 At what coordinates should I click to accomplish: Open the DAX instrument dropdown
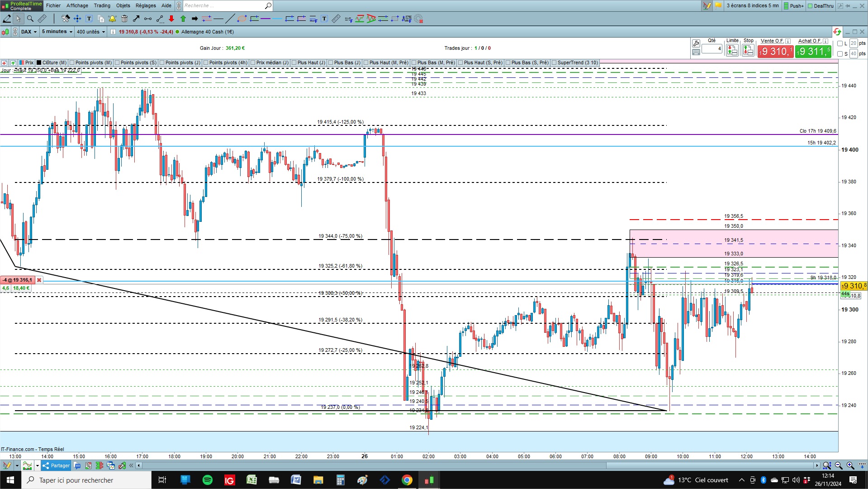29,32
